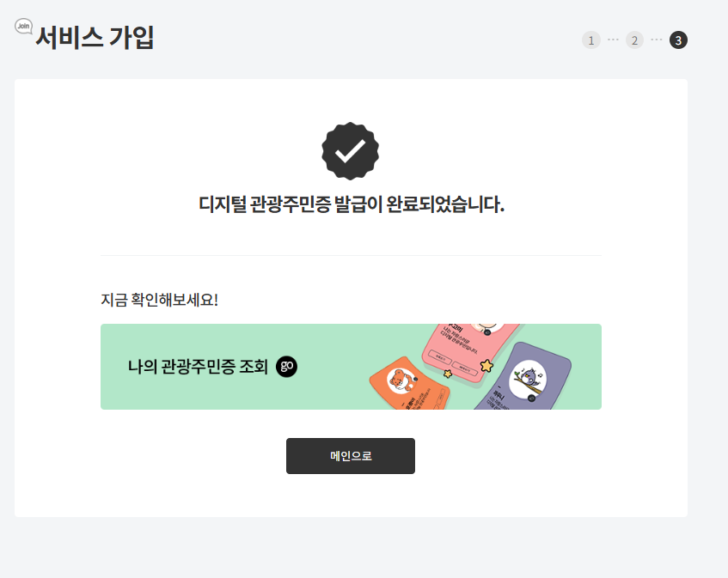Click the go arrow icon on banner
728x578 pixels.
[285, 367]
